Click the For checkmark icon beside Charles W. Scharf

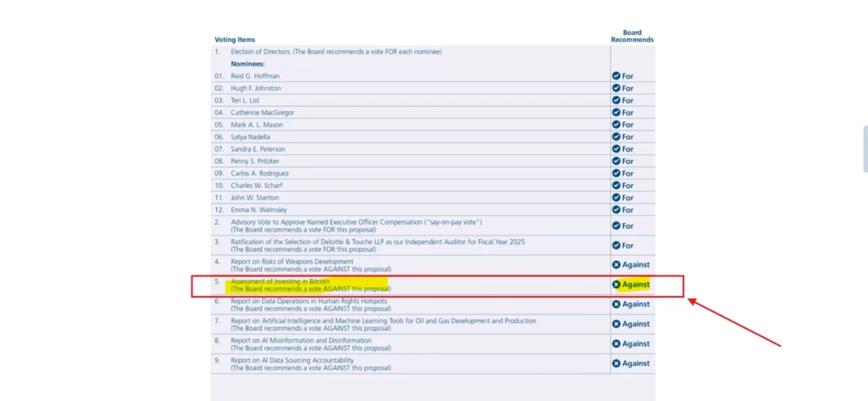pos(615,186)
